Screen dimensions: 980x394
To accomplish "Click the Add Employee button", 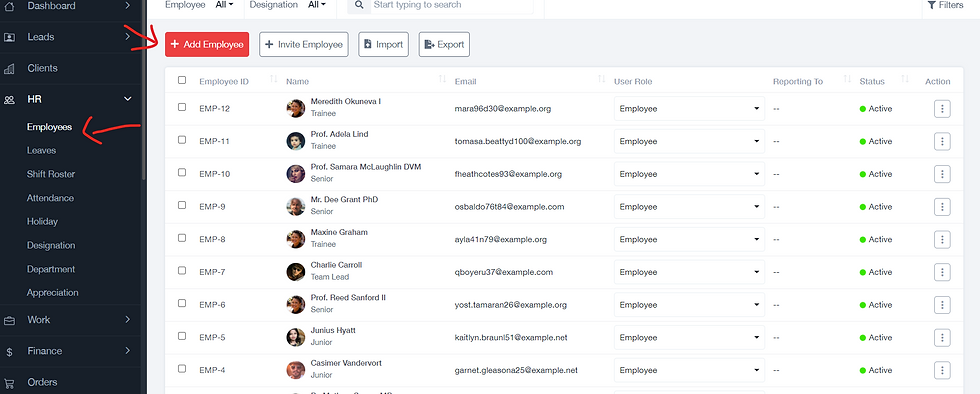I will 207,44.
